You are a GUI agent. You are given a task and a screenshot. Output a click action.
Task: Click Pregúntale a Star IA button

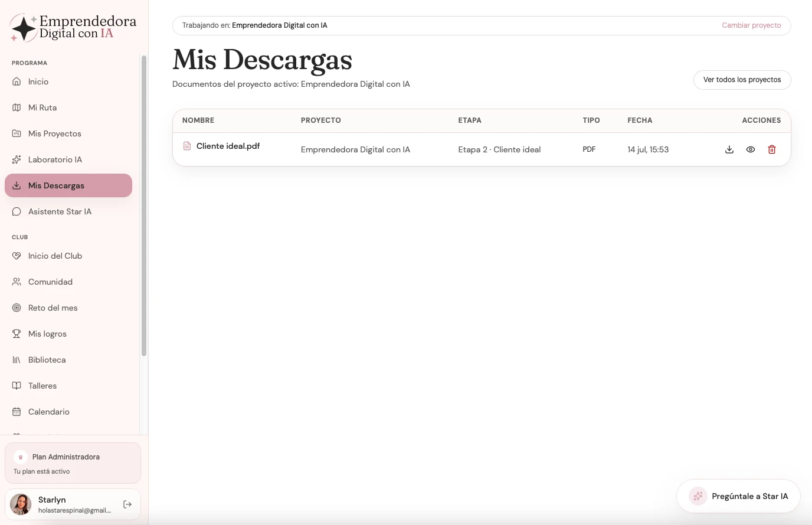tap(738, 496)
